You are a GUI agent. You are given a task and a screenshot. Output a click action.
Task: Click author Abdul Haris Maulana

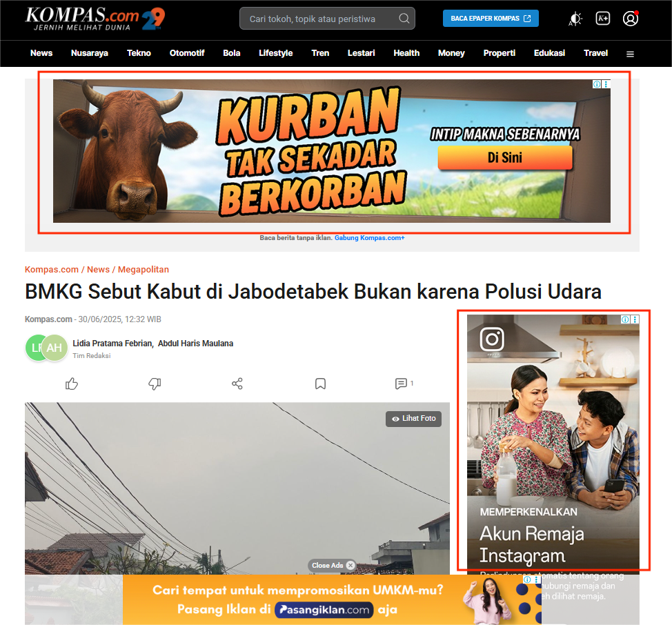[x=195, y=344]
